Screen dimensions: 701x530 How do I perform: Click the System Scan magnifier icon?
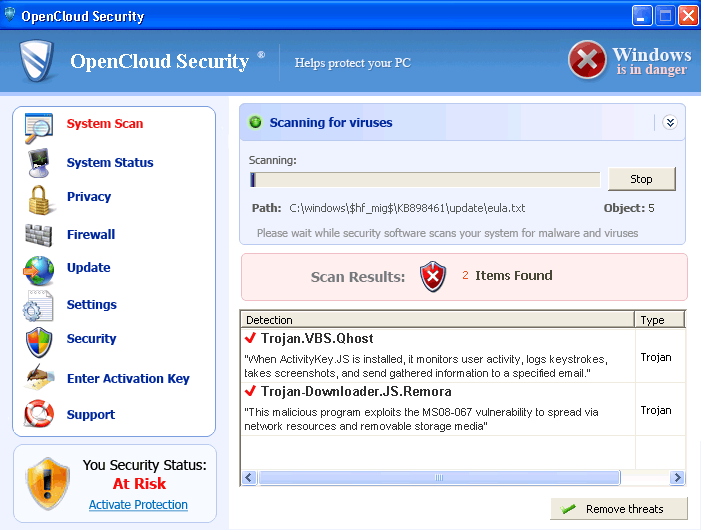point(39,127)
